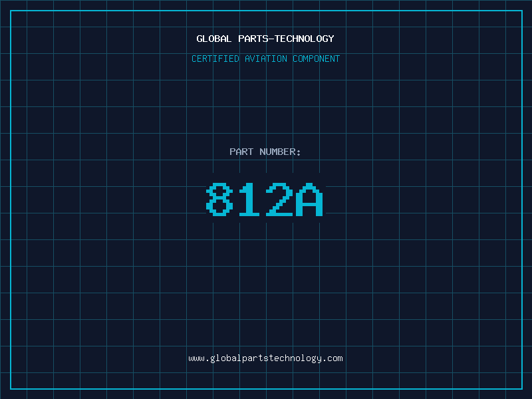Click the word CERTIFIED in the subtitle

point(215,59)
